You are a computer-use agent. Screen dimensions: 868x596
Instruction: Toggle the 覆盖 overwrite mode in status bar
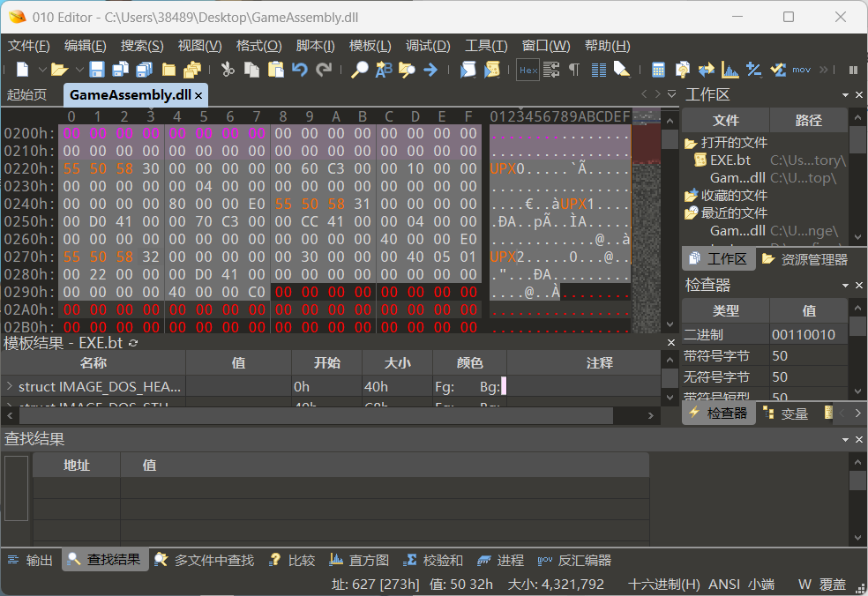coord(833,585)
